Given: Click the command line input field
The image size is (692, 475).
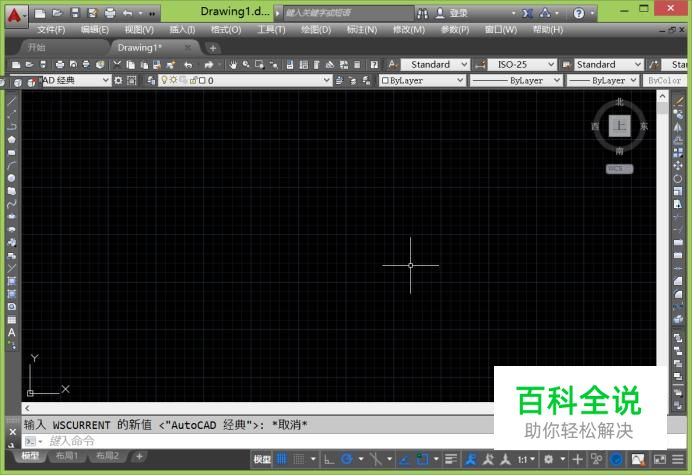Looking at the screenshot, I should 265,441.
